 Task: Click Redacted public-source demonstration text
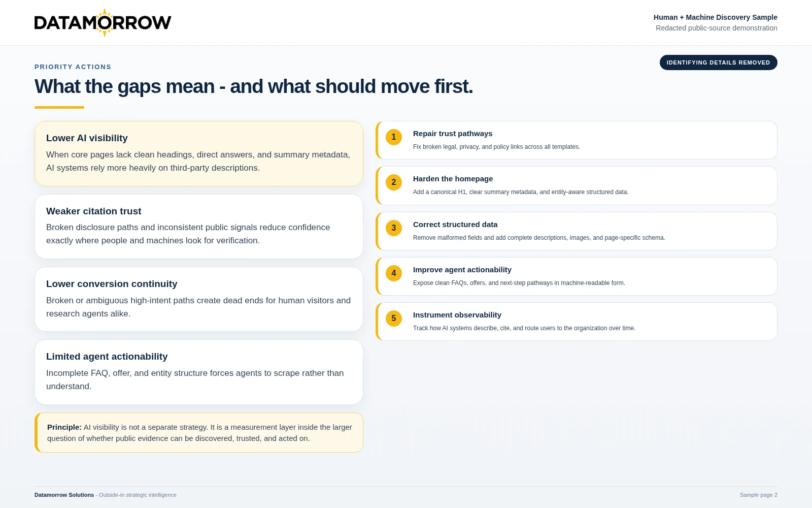[717, 28]
